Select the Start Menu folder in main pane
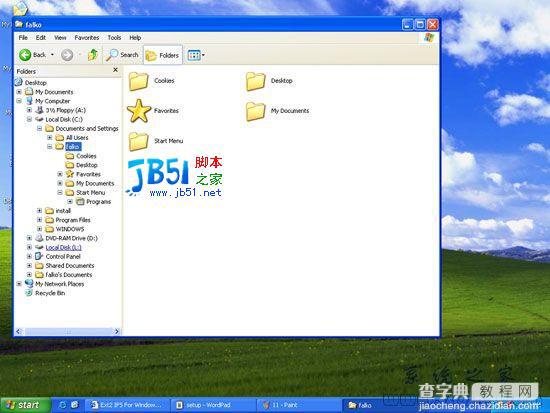550x413 pixels. (x=139, y=141)
